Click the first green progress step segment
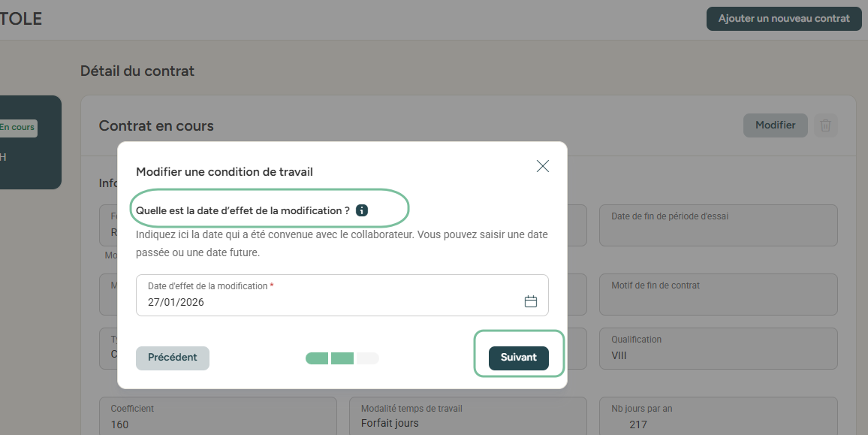The width and height of the screenshot is (868, 435). tap(317, 358)
